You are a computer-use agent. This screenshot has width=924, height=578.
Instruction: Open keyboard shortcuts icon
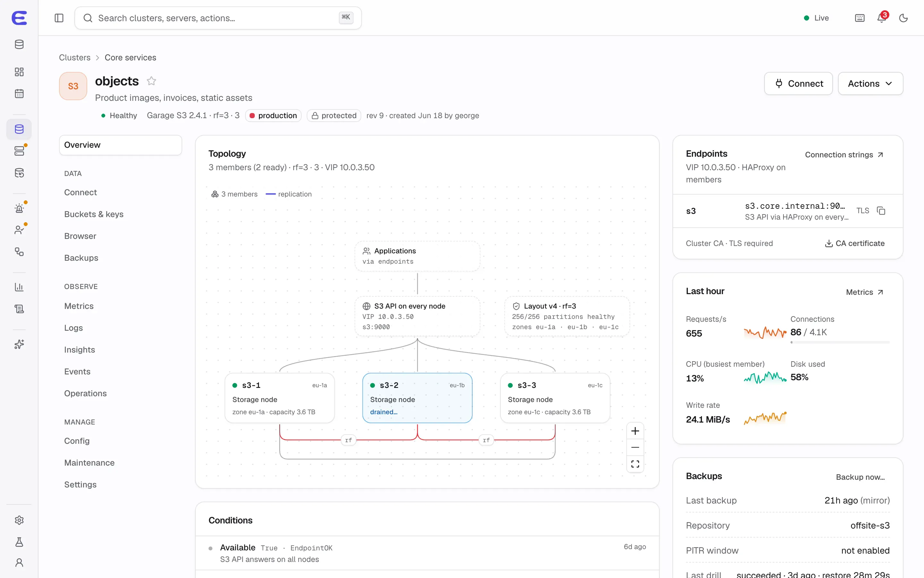pyautogui.click(x=860, y=18)
